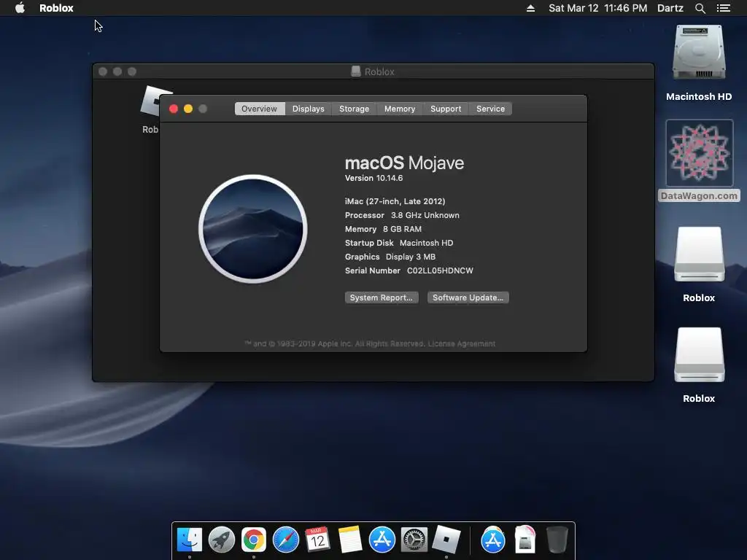The height and width of the screenshot is (560, 747).
Task: Open the Trash in the Dock
Action: coord(557,540)
